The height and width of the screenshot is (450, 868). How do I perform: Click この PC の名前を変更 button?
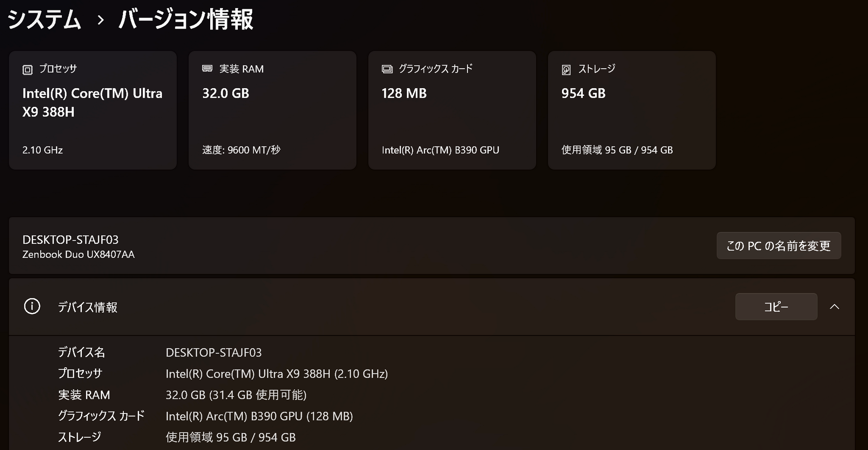click(x=778, y=246)
